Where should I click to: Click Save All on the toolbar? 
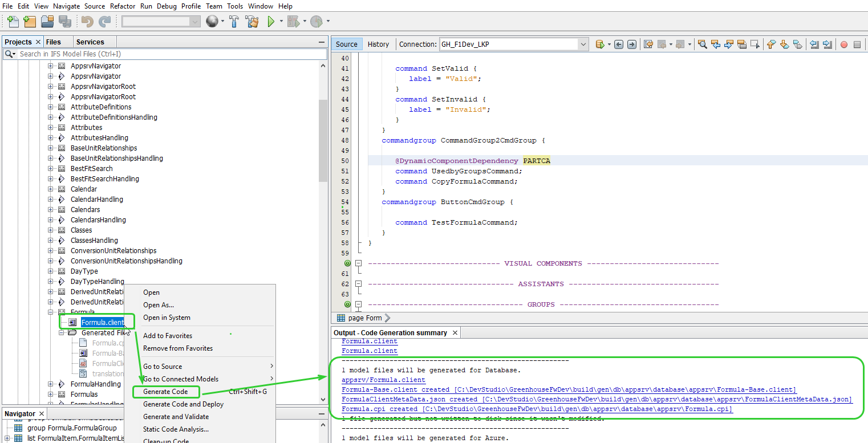(65, 21)
